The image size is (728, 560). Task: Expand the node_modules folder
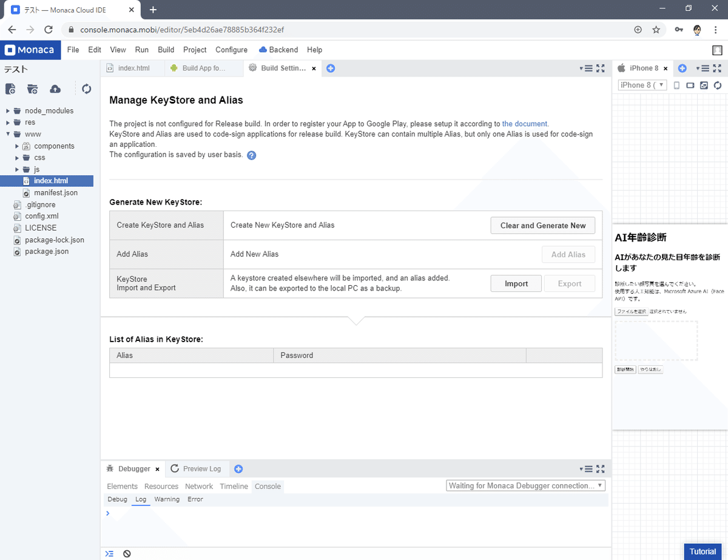coord(8,111)
